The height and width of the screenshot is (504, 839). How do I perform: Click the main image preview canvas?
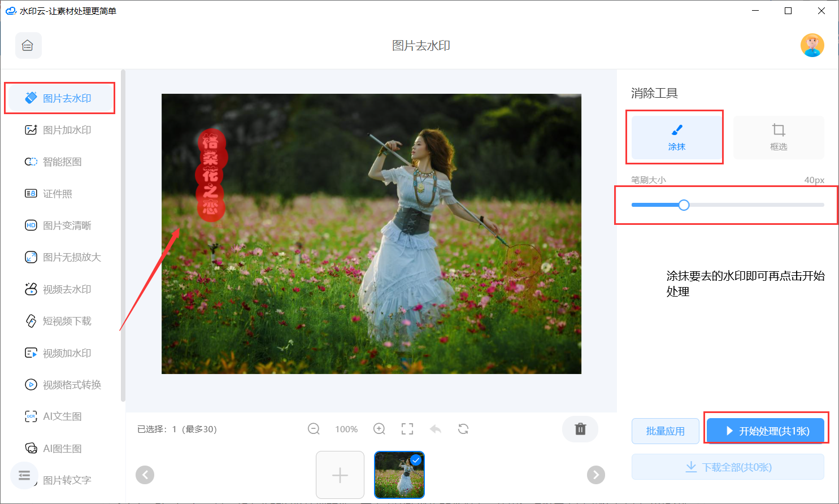pyautogui.click(x=371, y=234)
